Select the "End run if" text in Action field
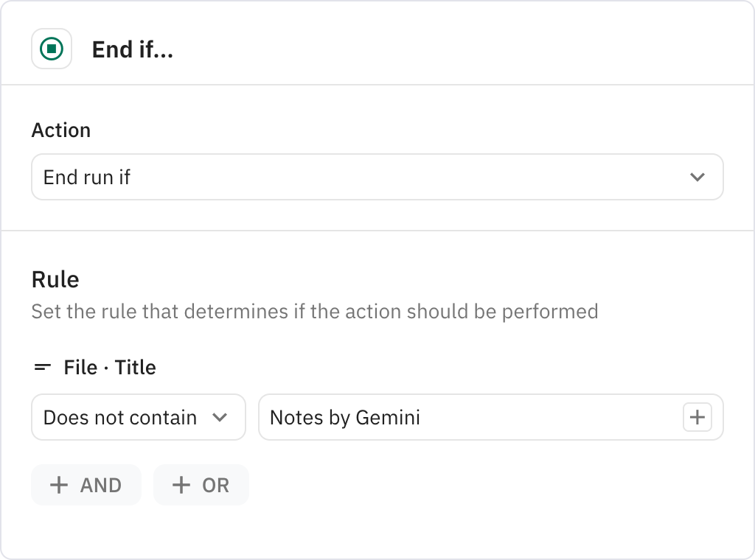The height and width of the screenshot is (560, 755). tap(87, 177)
